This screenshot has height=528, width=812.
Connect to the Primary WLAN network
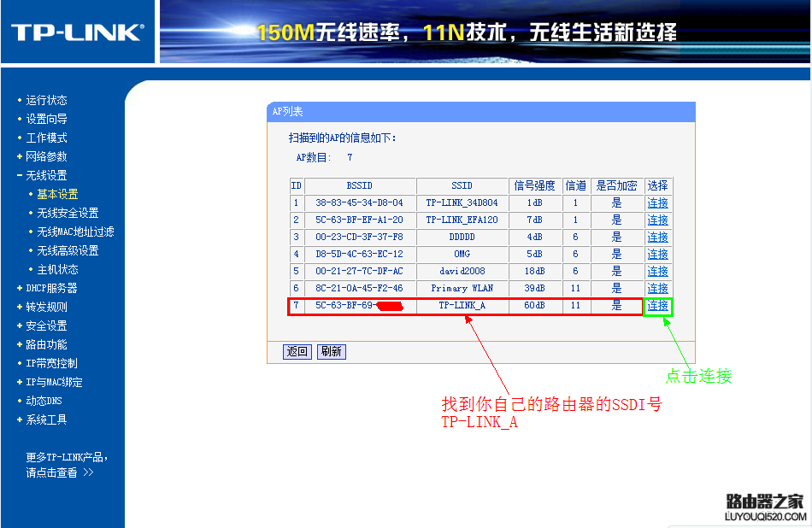(657, 288)
